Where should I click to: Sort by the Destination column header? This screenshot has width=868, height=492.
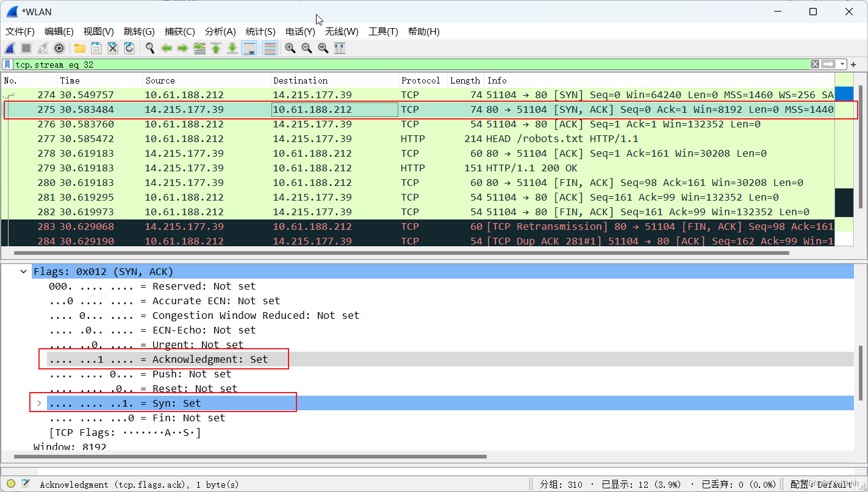click(334, 80)
